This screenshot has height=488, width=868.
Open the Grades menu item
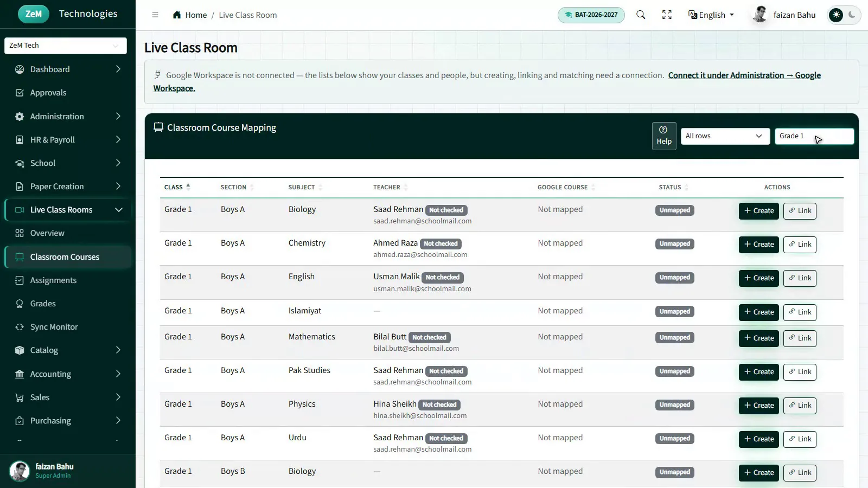68,304
